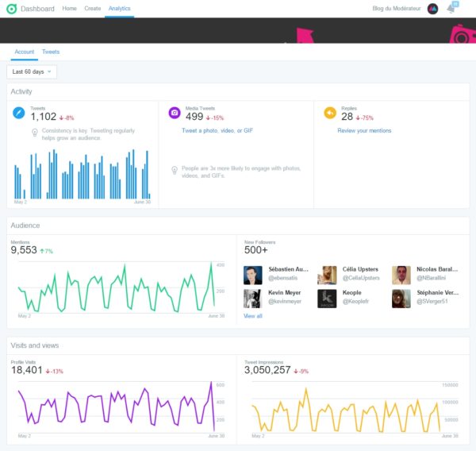Click the account avatar icon in header
Screen dimensions: 476x451
point(432,9)
